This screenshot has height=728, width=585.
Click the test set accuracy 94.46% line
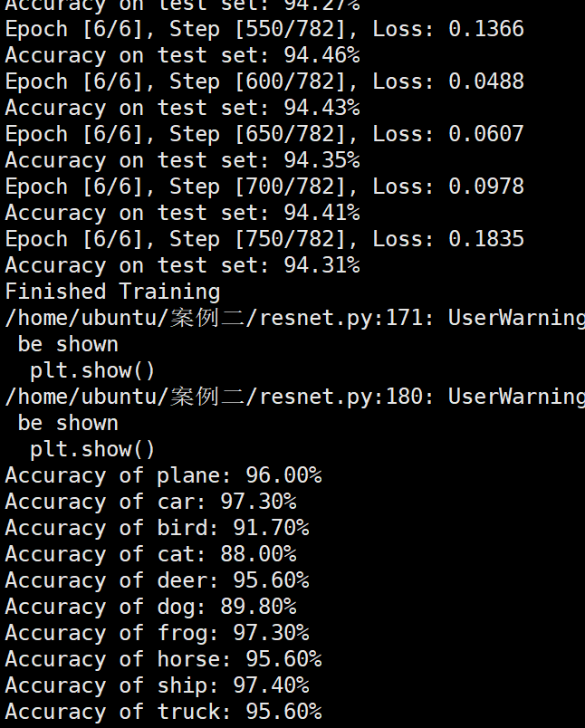[182, 56]
